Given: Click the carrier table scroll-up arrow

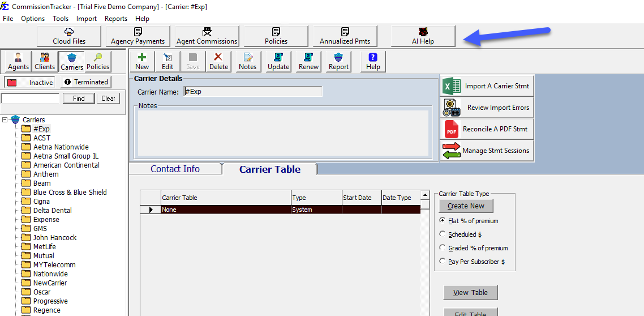Looking at the screenshot, I should (424, 197).
